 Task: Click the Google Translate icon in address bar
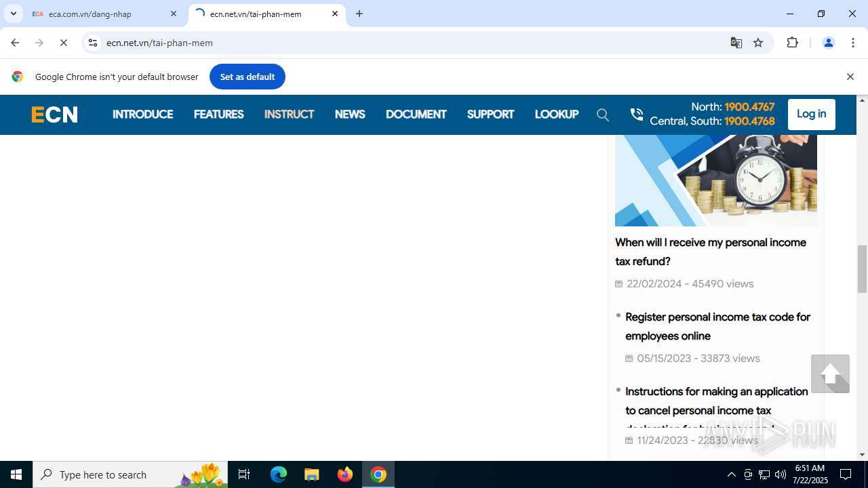[x=736, y=43]
